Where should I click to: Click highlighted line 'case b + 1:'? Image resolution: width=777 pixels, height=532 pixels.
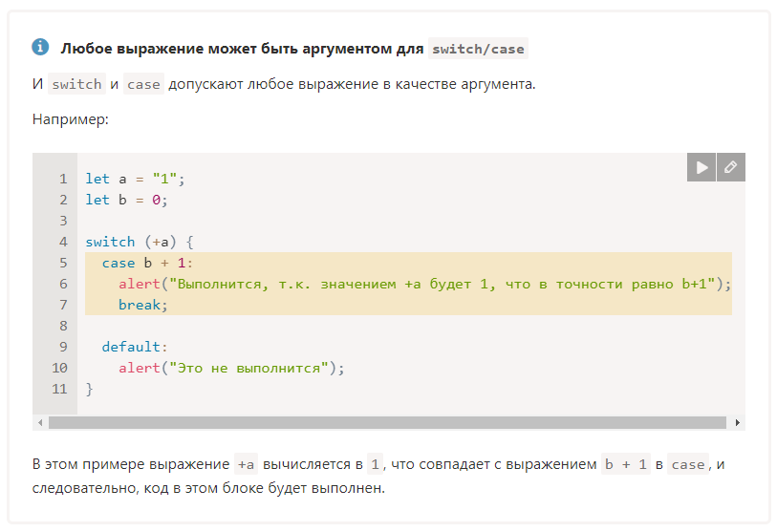click(147, 263)
